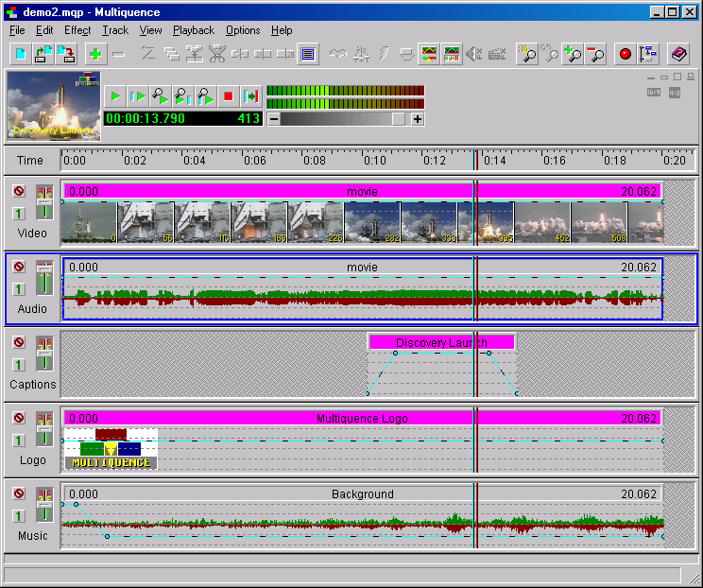
Task: Click the red record icon in toolbar
Action: point(625,54)
